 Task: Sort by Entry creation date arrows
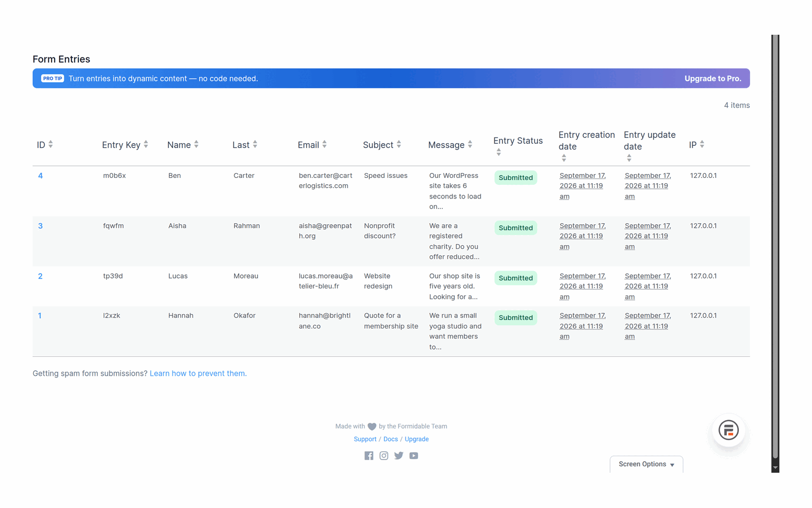(x=564, y=158)
